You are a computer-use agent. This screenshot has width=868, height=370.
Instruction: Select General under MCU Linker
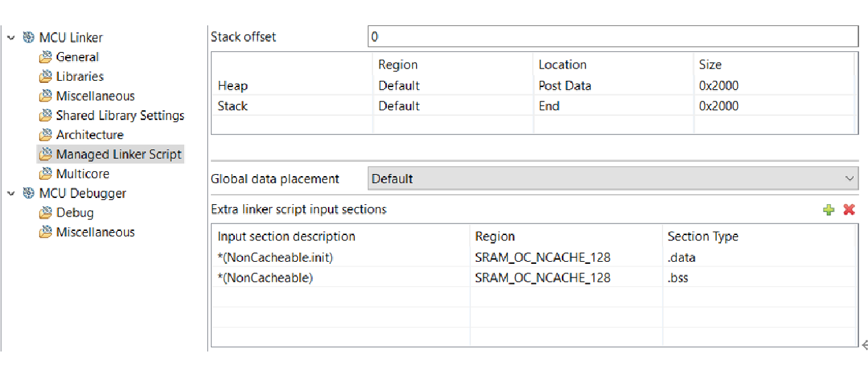77,57
